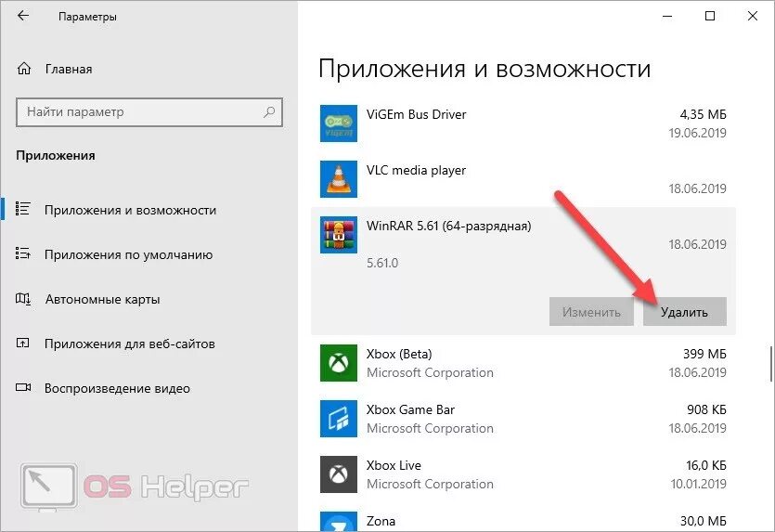The height and width of the screenshot is (532, 775).
Task: Click the 399 МБ size value
Action: click(704, 354)
